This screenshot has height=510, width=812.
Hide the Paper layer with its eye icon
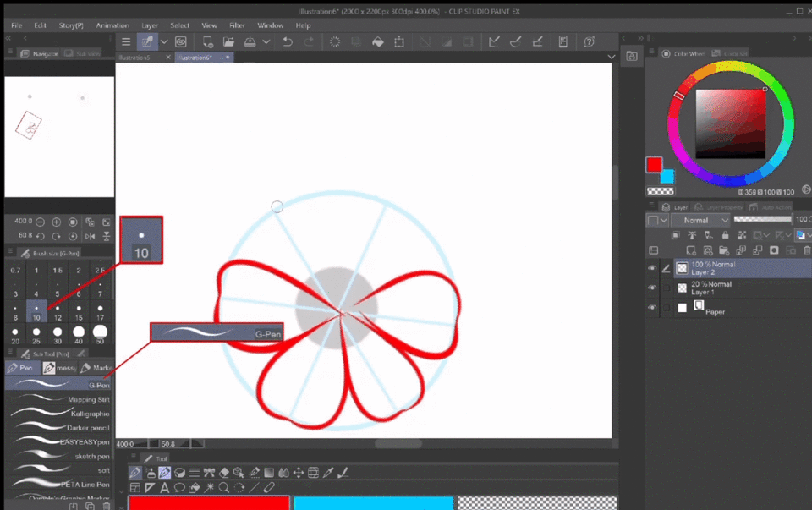[x=652, y=308]
